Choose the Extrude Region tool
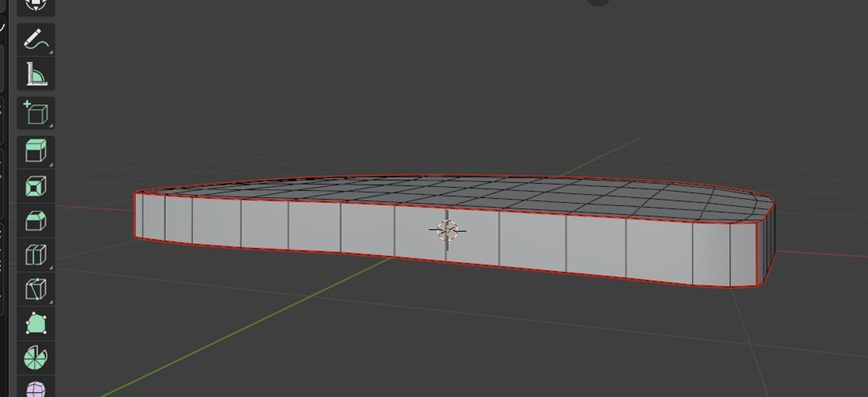 pyautogui.click(x=36, y=152)
